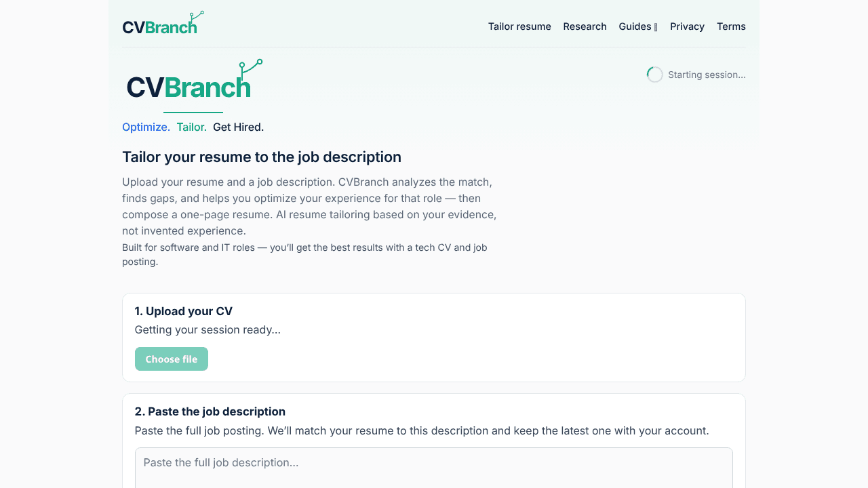Click the 'Tailor.' tagline word

pos(191,127)
